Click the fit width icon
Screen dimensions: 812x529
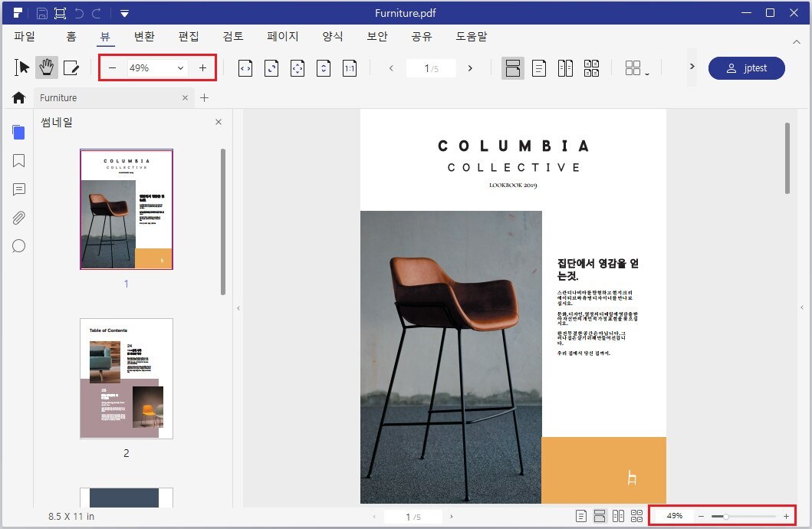(x=245, y=67)
